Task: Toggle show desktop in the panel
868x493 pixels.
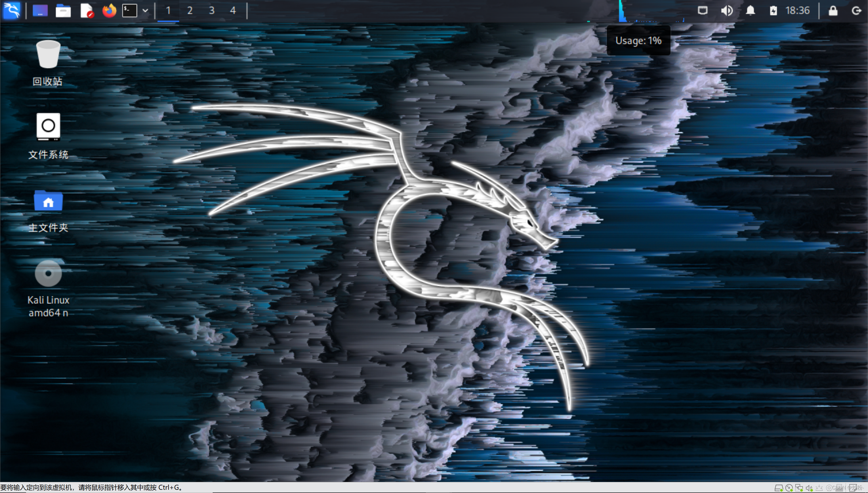Action: point(40,10)
